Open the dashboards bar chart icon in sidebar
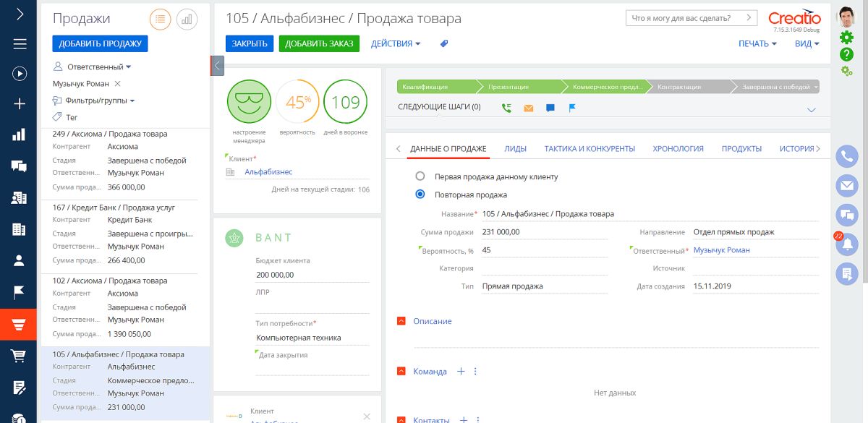This screenshot has height=423, width=868. coord(20,134)
